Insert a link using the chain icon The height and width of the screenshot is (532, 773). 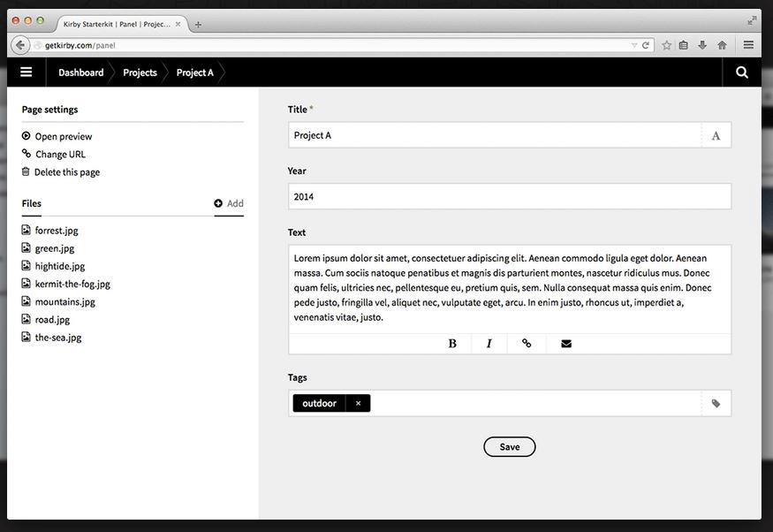(x=527, y=344)
